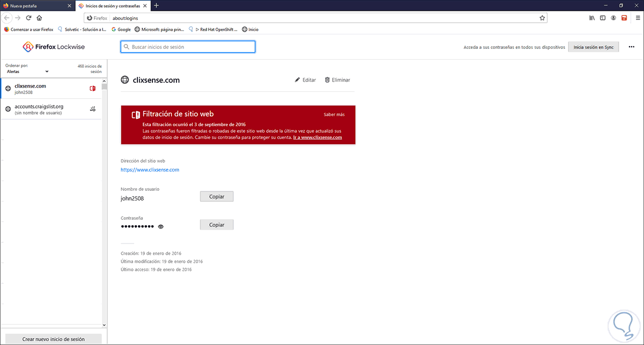Click the Buscar inicios de sesión search field
644x345 pixels.
[188, 47]
